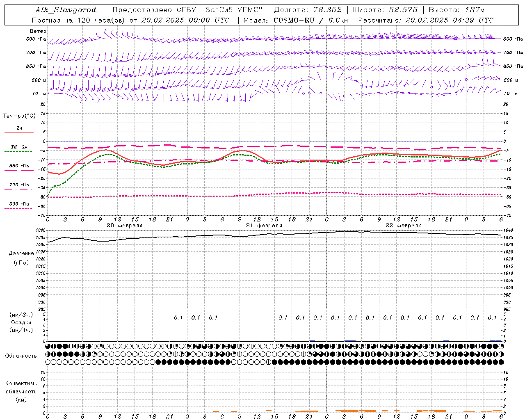Click the Давление pressure chart label
The width and height of the screenshot is (525, 420).
[x=21, y=253]
